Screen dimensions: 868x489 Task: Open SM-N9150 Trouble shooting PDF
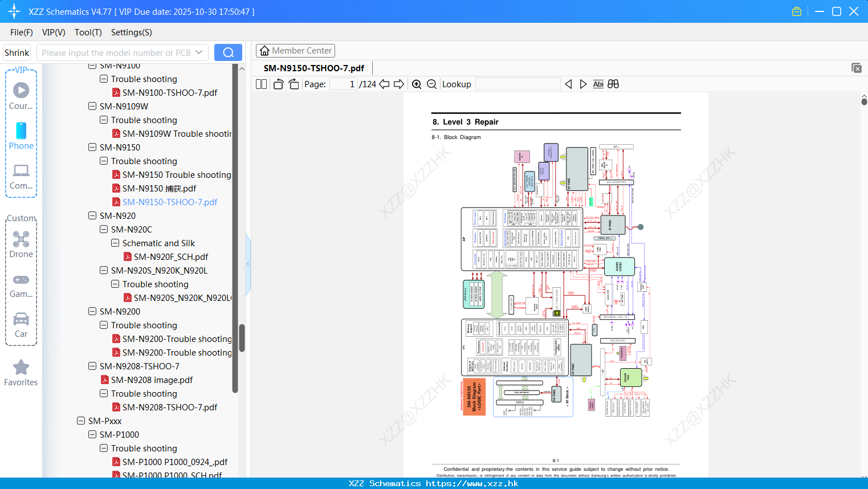point(176,174)
